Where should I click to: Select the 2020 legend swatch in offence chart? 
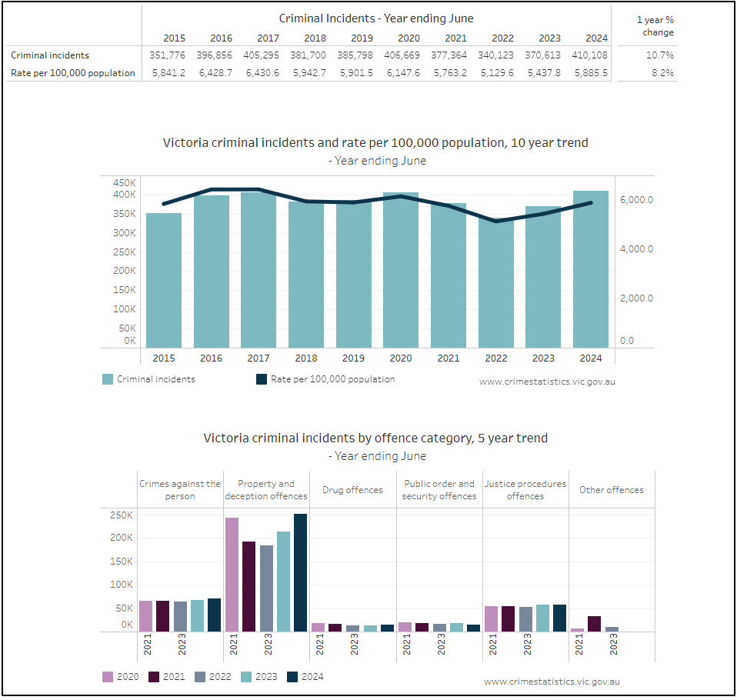tap(108, 677)
